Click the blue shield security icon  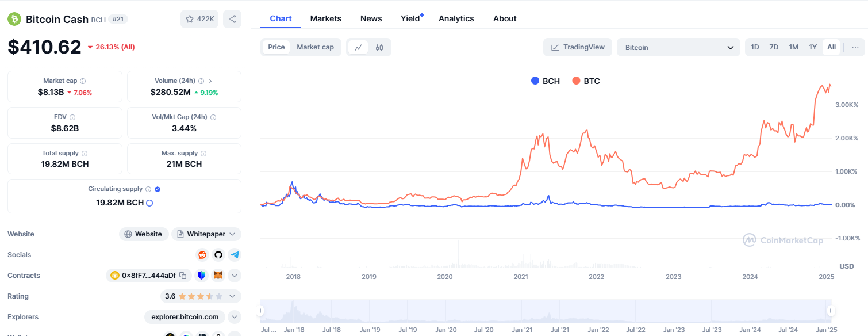[x=201, y=276]
